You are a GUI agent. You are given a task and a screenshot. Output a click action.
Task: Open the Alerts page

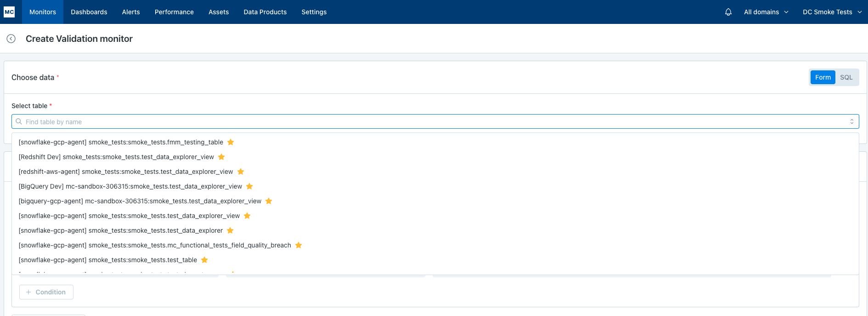coord(131,12)
